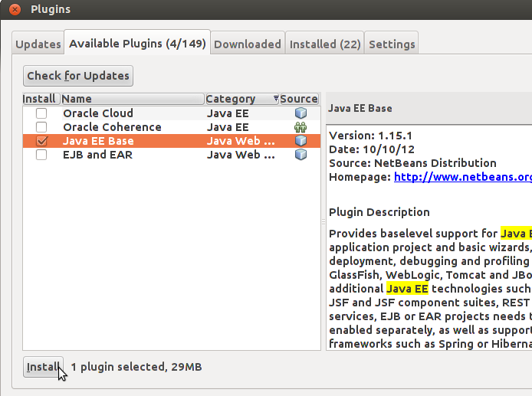
Task: Sort by Category column header
Action: point(242,99)
